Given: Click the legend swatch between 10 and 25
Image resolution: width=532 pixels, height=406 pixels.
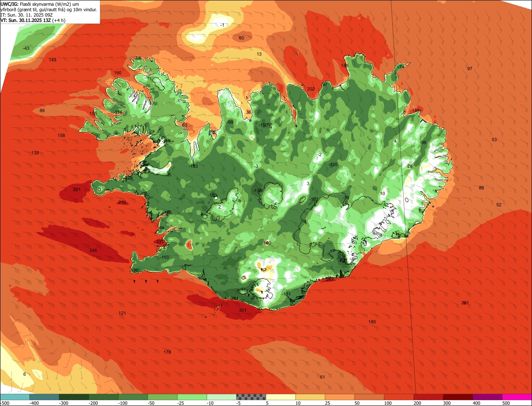Looking at the screenshot, I should 310,397.
